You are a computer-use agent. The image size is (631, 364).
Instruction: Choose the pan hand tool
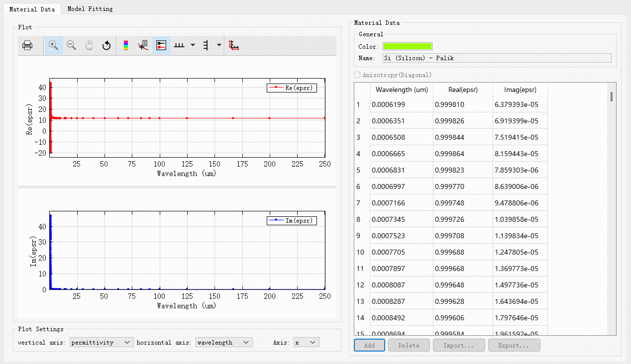(89, 46)
